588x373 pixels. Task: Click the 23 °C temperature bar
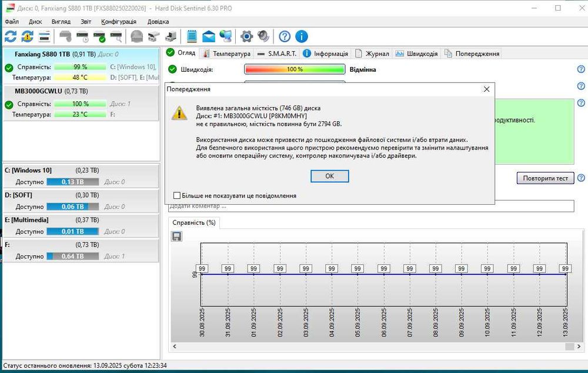[x=80, y=114]
